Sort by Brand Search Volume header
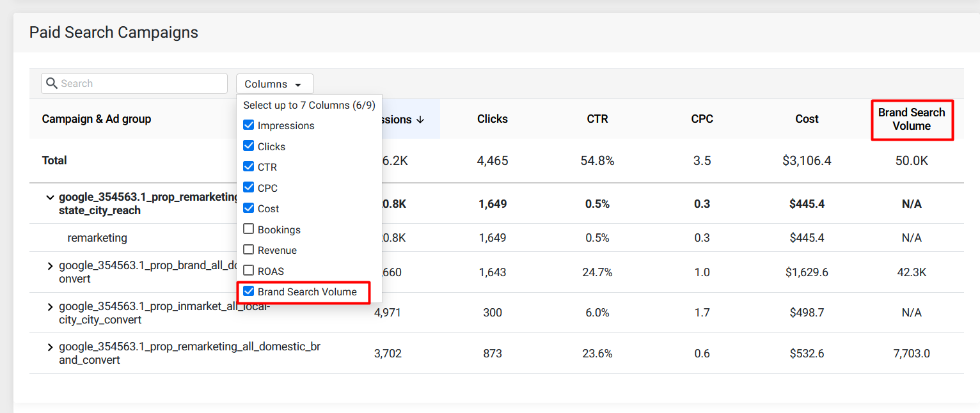Screen dimensions: 980x413 (x=912, y=120)
